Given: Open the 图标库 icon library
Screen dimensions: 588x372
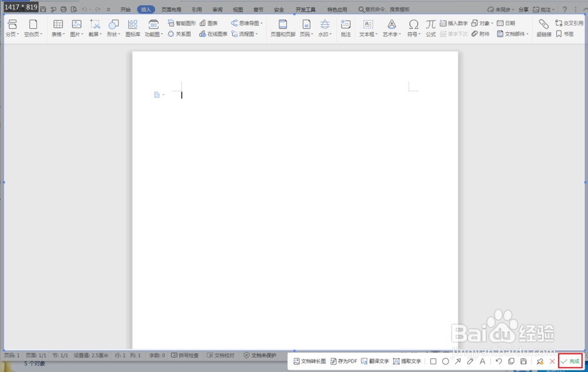Looking at the screenshot, I should point(133,28).
